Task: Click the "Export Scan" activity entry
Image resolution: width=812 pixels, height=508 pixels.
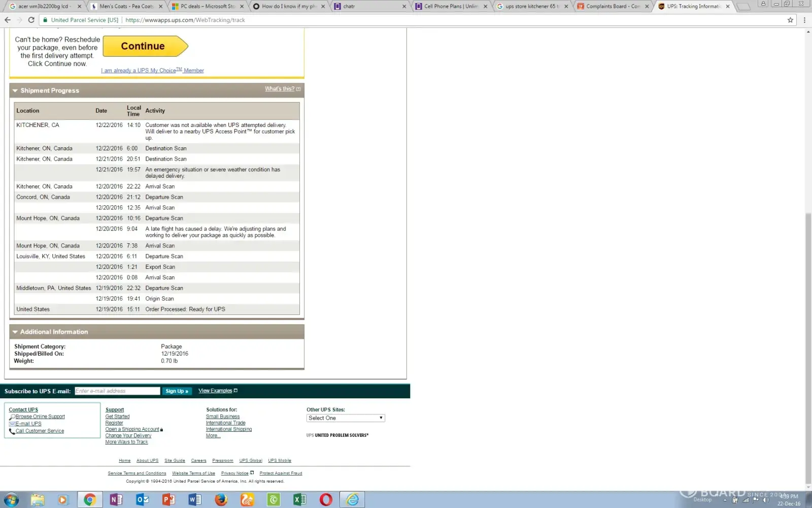Action: coord(160,267)
